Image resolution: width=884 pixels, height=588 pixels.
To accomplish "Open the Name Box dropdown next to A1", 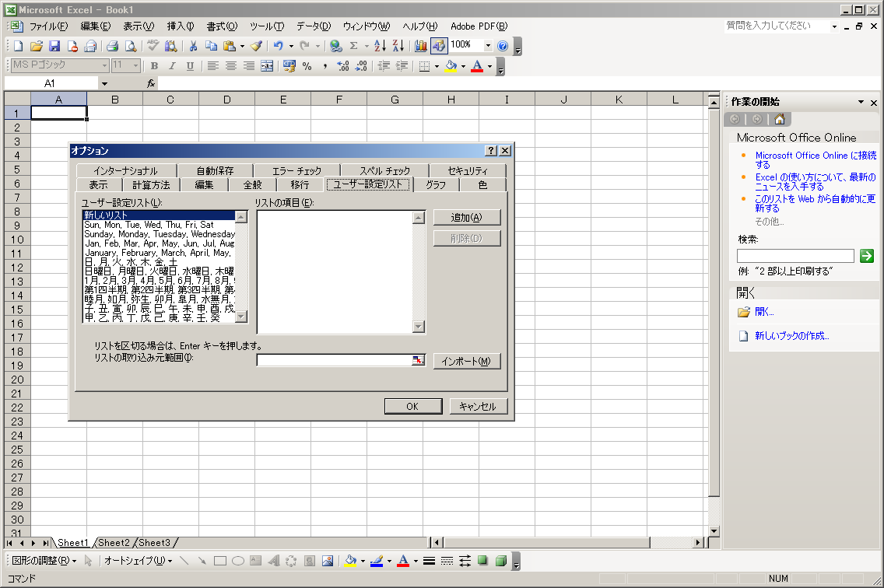I will (104, 83).
